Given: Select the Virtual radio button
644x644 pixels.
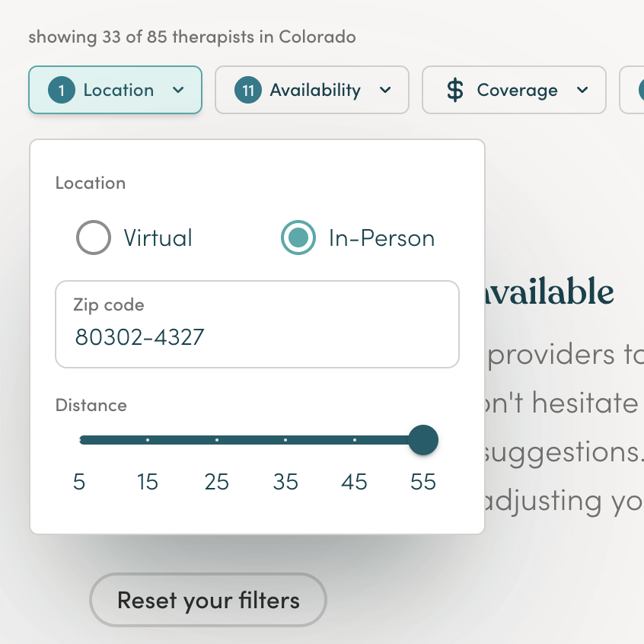Looking at the screenshot, I should tap(94, 238).
